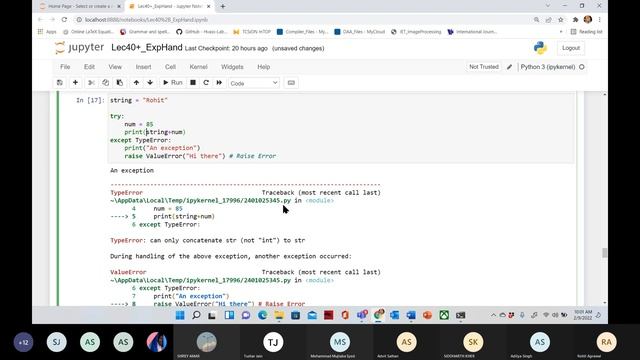The height and width of the screenshot is (360, 640).
Task: Select the TJ participant tile
Action: click(273, 342)
